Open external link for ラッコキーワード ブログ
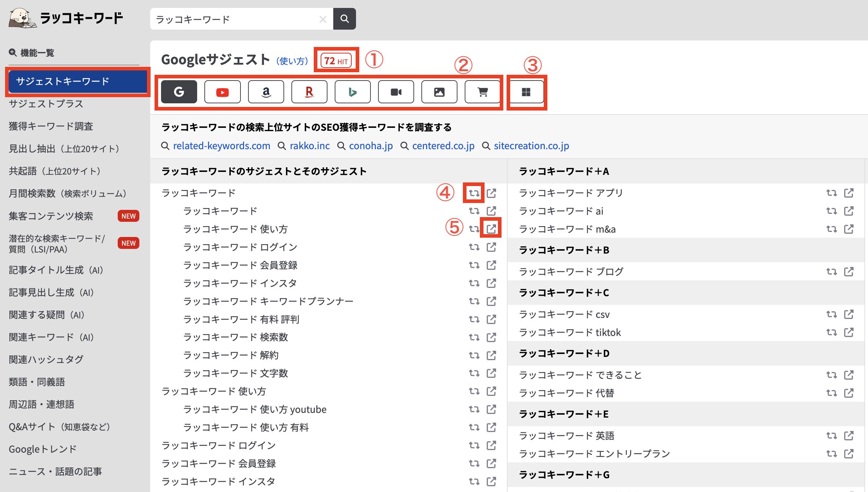 (x=849, y=272)
